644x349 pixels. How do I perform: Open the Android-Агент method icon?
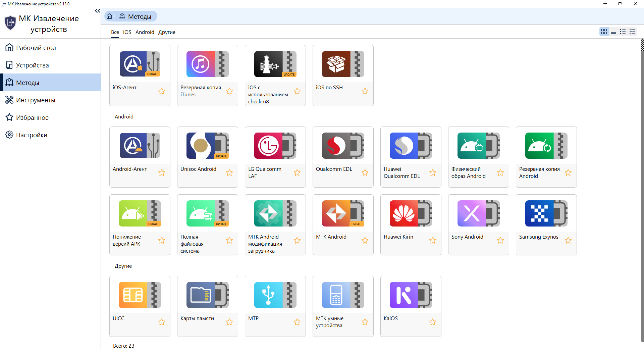(x=140, y=145)
